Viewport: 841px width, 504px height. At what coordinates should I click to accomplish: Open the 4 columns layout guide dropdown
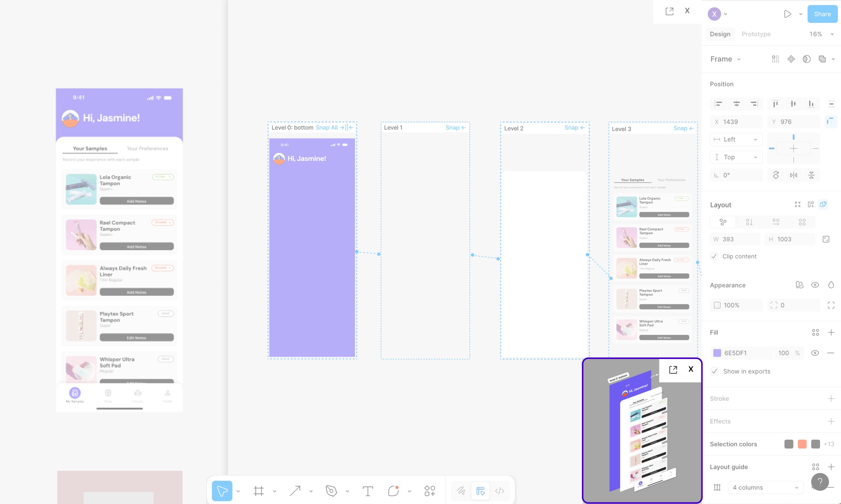766,487
